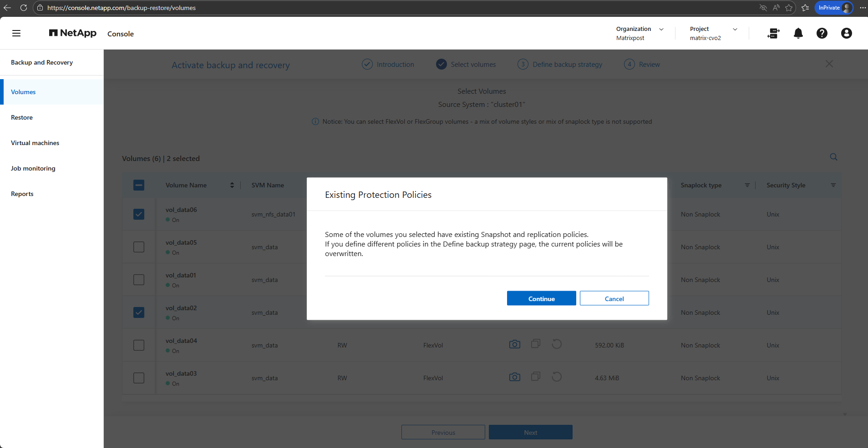Viewport: 868px width, 448px height.
Task: Expand the Project matrix-cvo2 dropdown
Action: coord(735,29)
